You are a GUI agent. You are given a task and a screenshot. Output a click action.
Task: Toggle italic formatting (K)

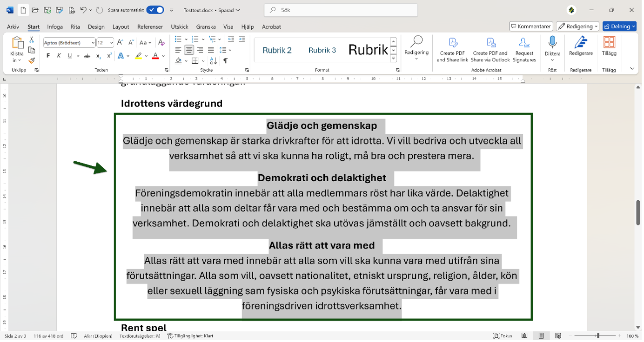click(59, 56)
